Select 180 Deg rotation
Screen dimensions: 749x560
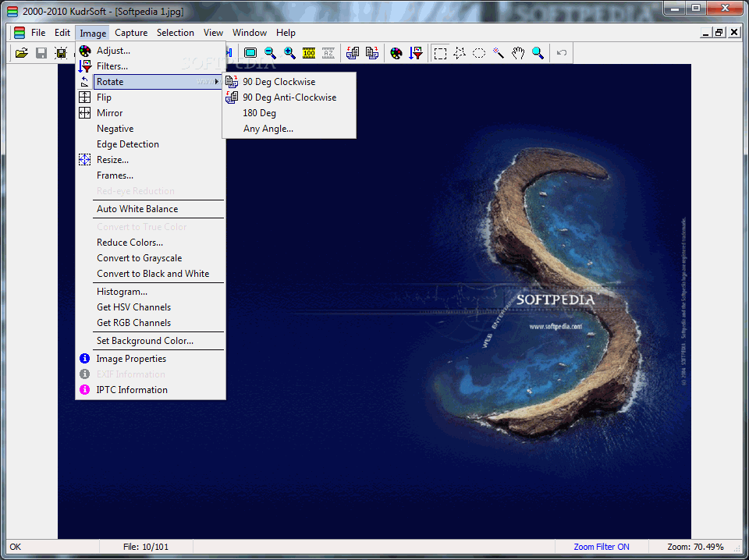pyautogui.click(x=289, y=113)
